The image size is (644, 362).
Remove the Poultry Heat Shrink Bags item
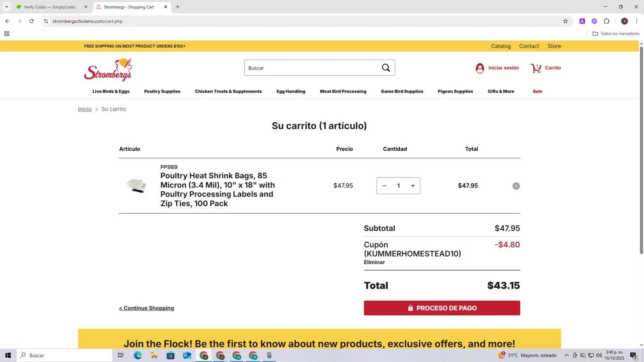tap(516, 186)
